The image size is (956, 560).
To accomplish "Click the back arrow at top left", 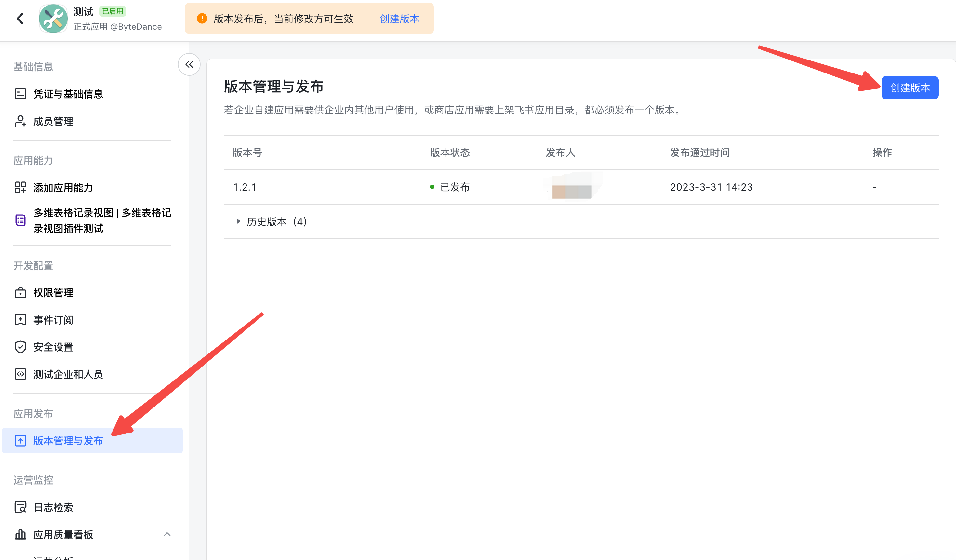I will click(x=20, y=18).
